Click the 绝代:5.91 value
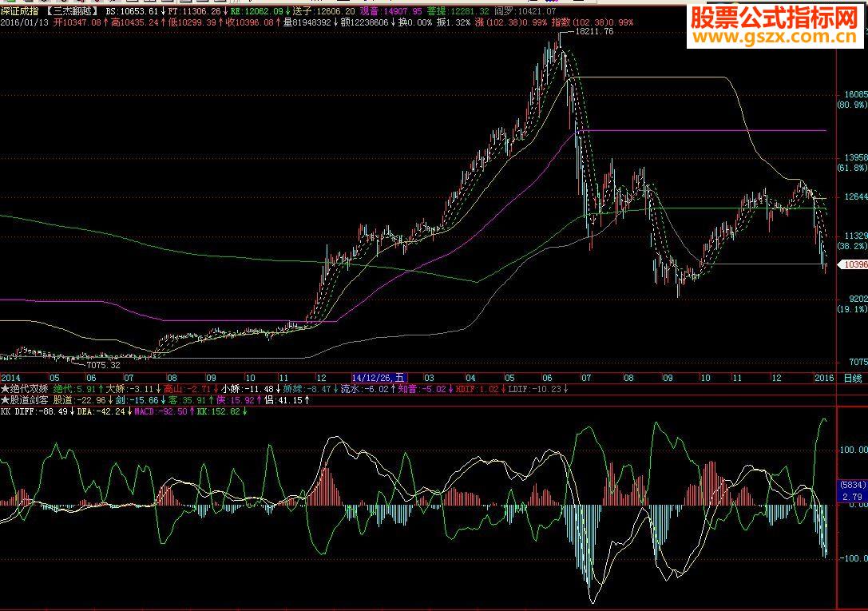Viewport: 868px width, 611px height. click(75, 389)
